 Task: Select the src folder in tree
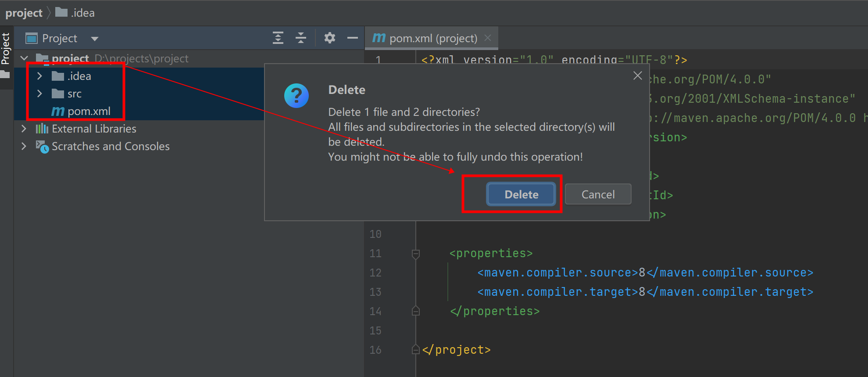tap(75, 93)
